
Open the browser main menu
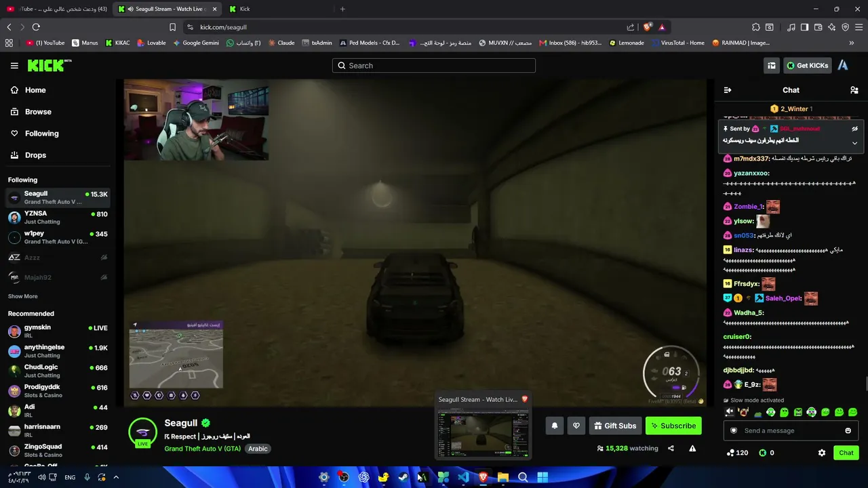tap(859, 27)
